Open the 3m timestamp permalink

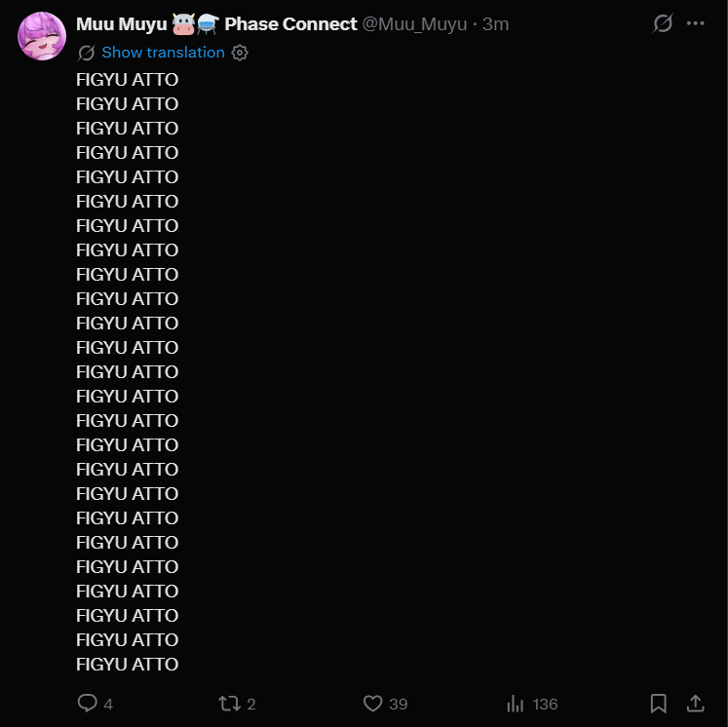(495, 24)
